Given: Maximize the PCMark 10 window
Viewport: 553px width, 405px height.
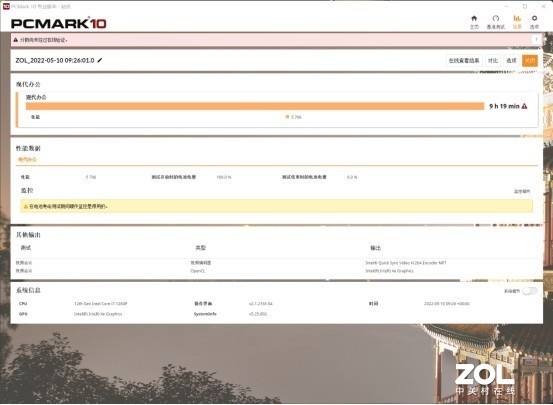Looking at the screenshot, I should click(x=525, y=6).
